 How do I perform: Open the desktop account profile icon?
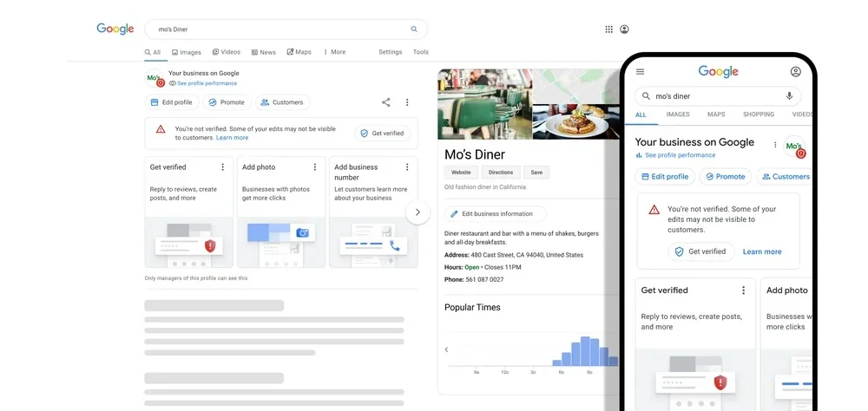624,29
